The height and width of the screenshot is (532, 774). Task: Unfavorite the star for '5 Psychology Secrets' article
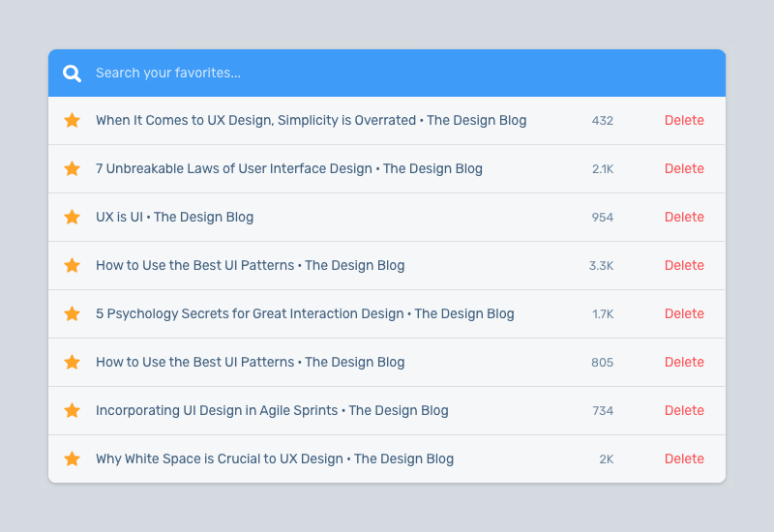click(x=72, y=314)
